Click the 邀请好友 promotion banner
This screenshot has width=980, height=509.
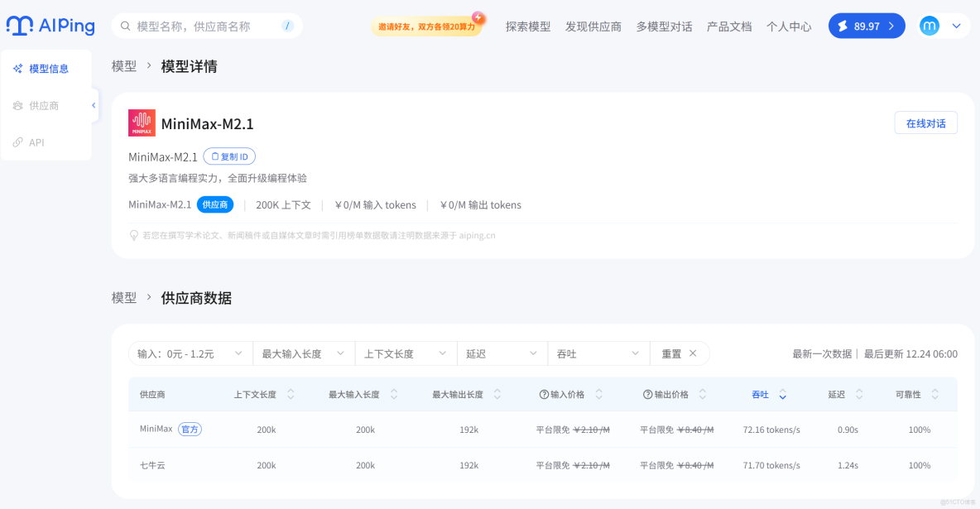[427, 26]
